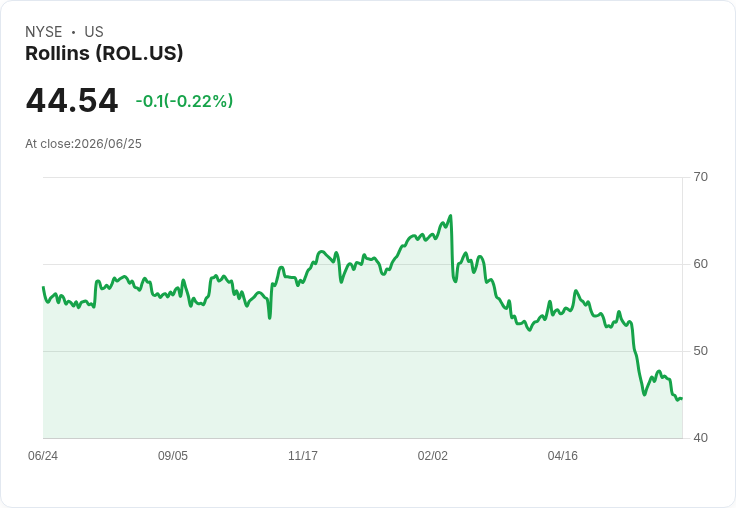This screenshot has width=736, height=508.
Task: Click the separator dot between NYSE and US
Action: [73, 32]
